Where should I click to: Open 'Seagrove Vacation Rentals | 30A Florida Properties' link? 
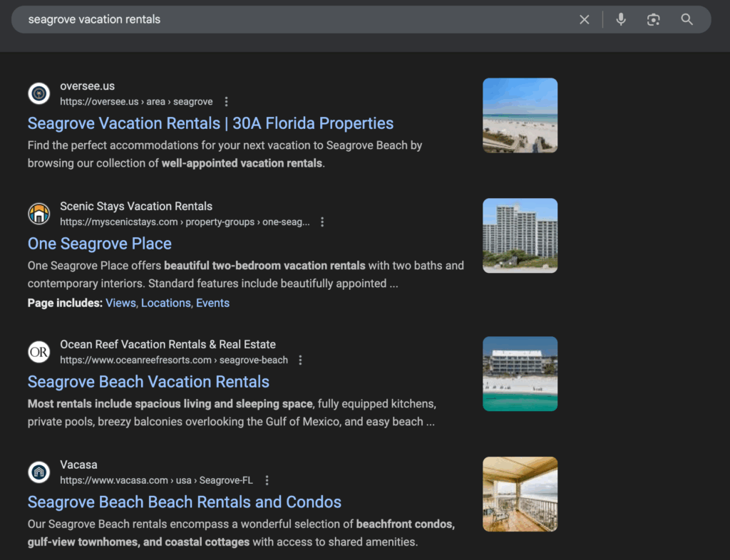point(210,123)
